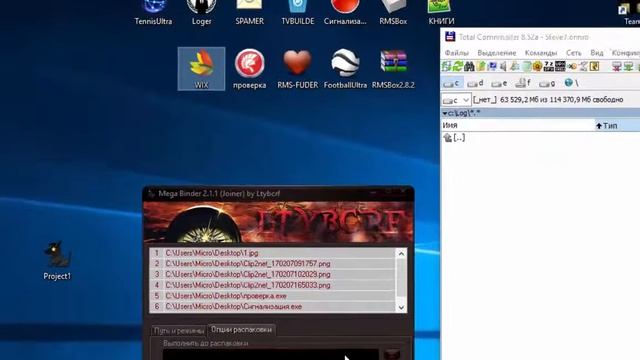Select the heart-shaped RMS-FUDER icon
Viewport: 640px width, 360px height.
[298, 69]
